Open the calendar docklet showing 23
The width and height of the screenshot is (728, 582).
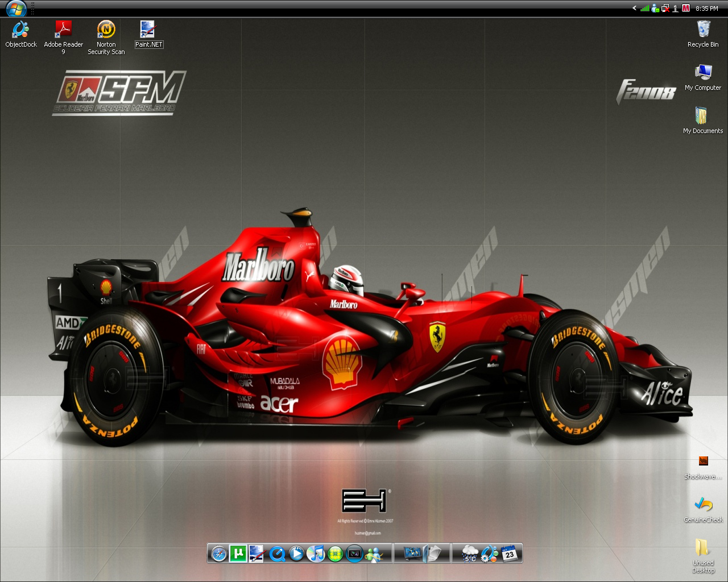[x=509, y=554]
